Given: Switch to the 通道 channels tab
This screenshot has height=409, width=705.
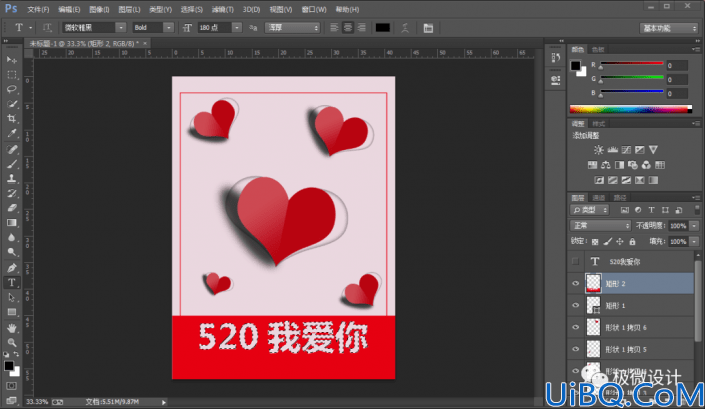Looking at the screenshot, I should 598,198.
